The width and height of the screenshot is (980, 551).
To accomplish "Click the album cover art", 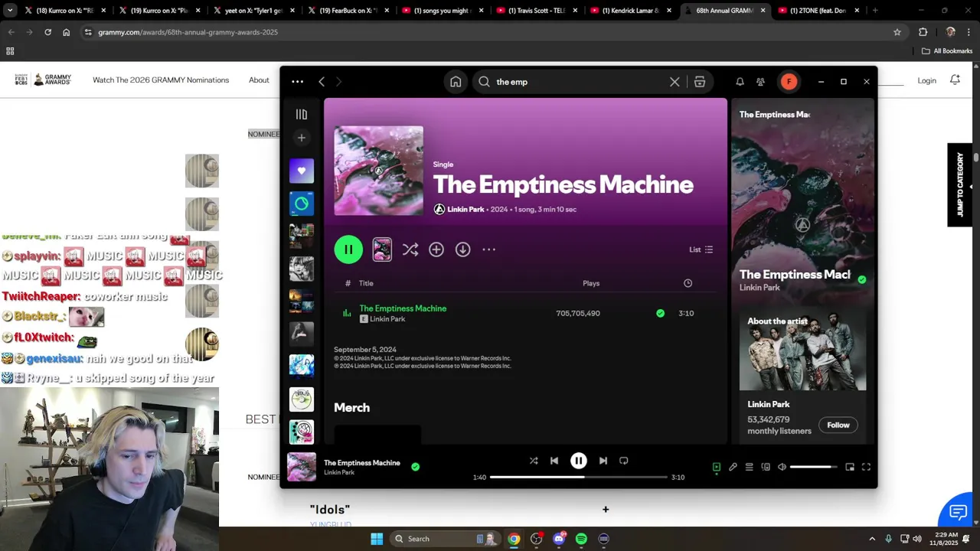I will 378,171.
